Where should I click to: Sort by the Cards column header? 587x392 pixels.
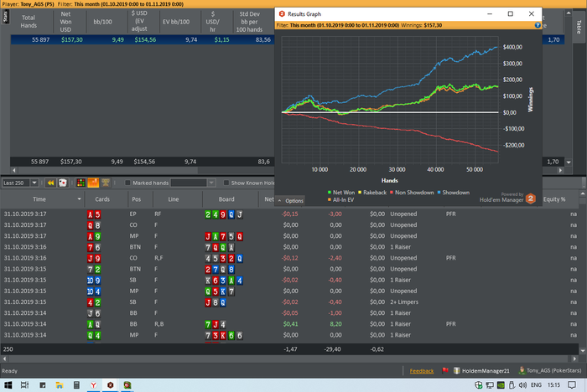point(102,199)
